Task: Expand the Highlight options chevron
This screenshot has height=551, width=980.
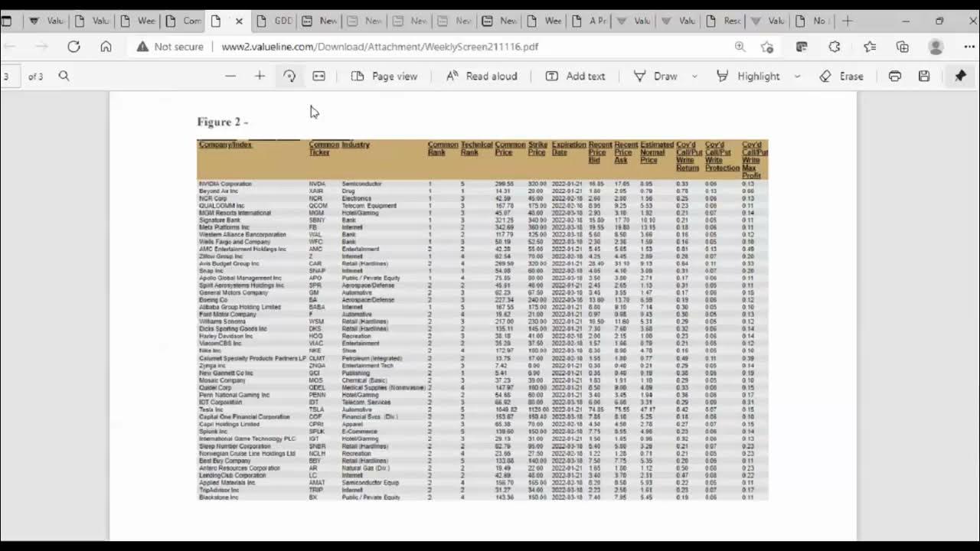Action: (x=797, y=76)
